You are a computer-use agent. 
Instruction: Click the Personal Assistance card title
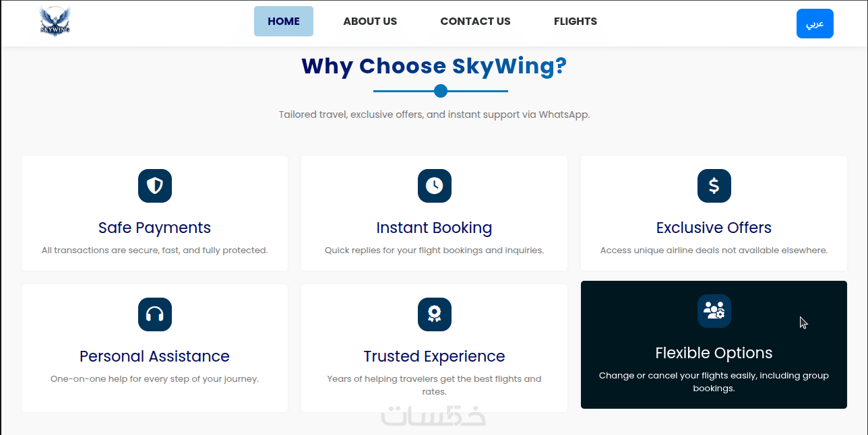pos(155,356)
